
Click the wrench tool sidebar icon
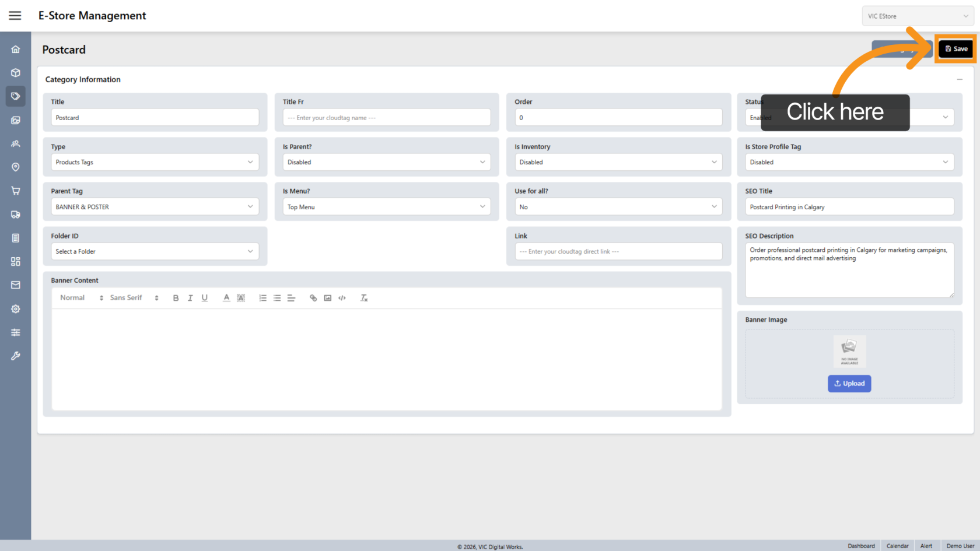tap(16, 356)
